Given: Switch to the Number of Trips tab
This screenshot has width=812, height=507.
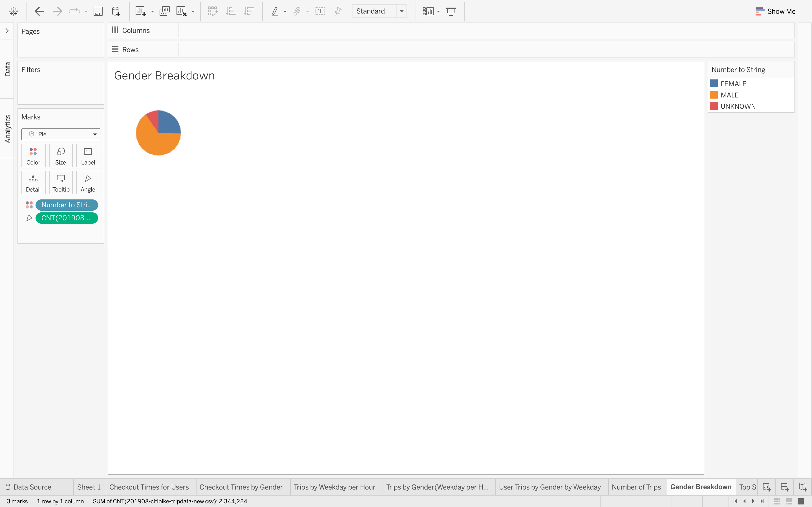Looking at the screenshot, I should (x=636, y=487).
